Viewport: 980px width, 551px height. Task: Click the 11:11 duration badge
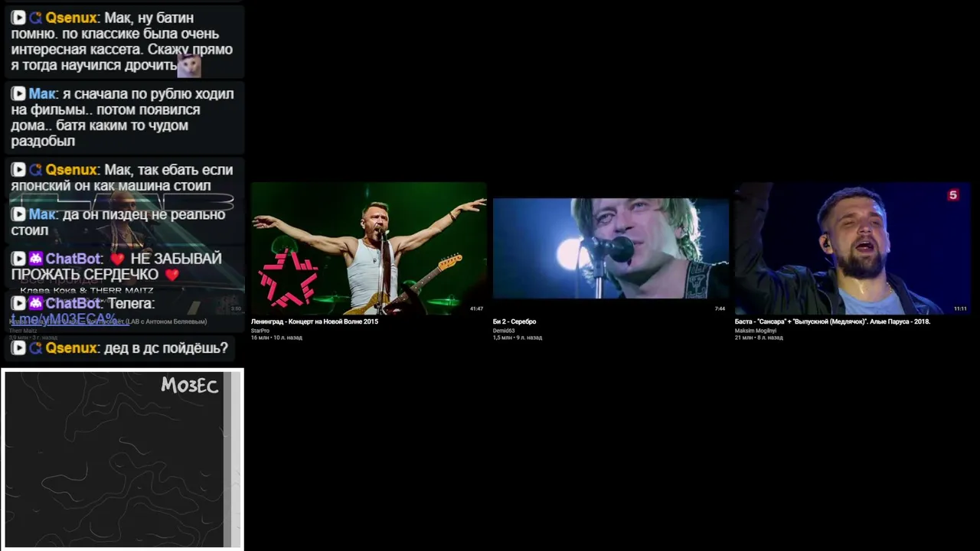(x=960, y=308)
